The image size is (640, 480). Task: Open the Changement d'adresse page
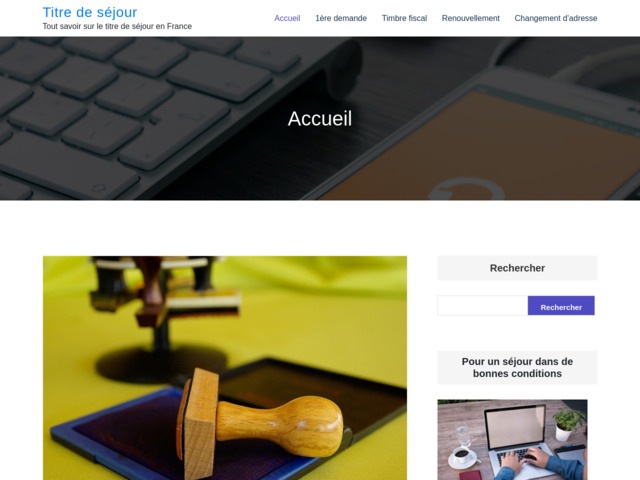pos(556,18)
